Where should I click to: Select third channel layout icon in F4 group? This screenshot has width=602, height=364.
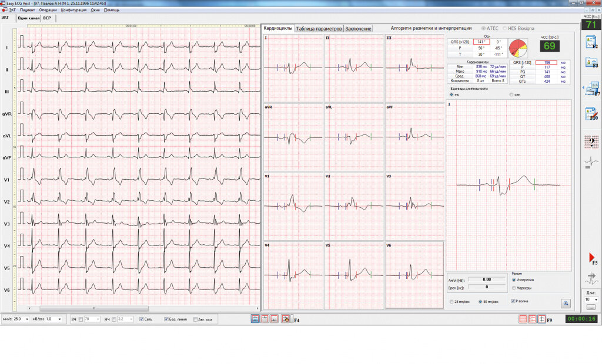(x=274, y=319)
